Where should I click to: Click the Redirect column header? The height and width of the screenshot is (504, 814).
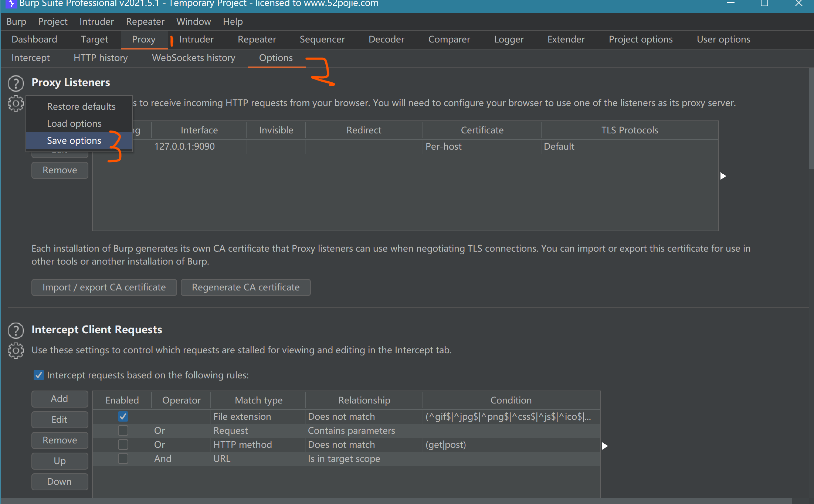point(364,130)
